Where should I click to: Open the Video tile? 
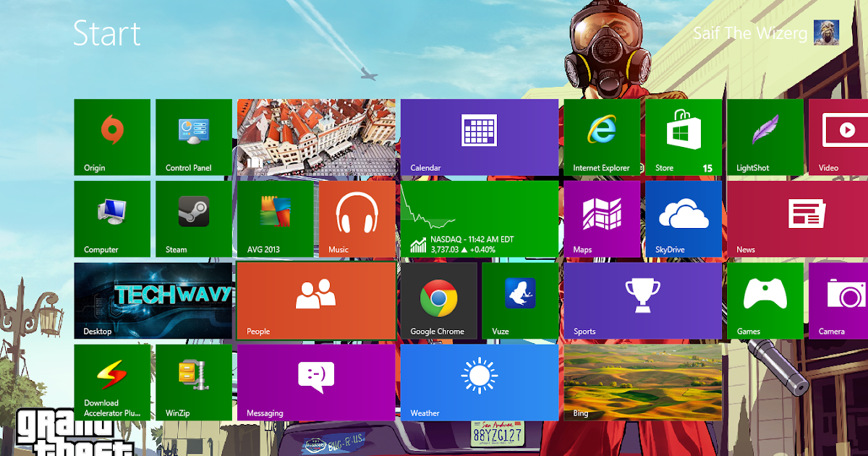pos(838,138)
